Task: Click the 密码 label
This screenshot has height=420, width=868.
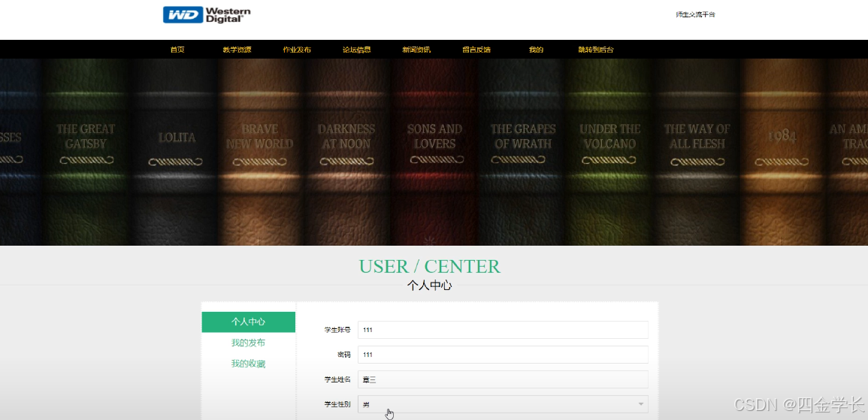Action: pyautogui.click(x=343, y=355)
